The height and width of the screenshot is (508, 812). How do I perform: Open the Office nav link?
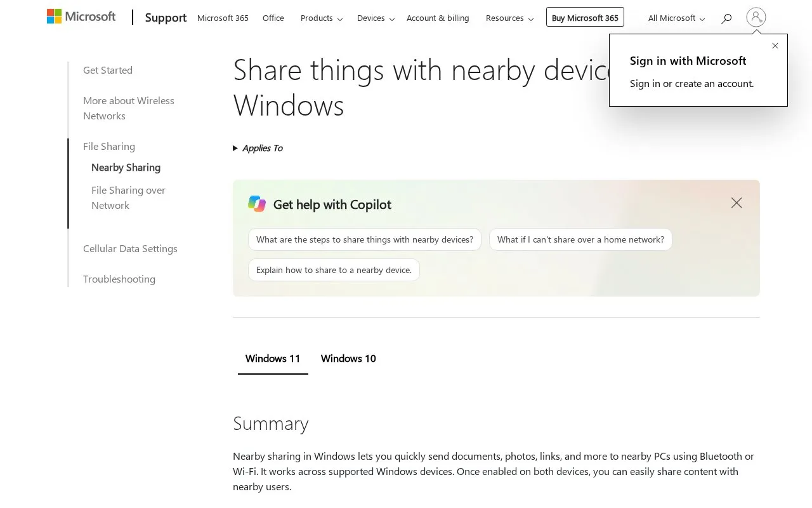point(273,18)
